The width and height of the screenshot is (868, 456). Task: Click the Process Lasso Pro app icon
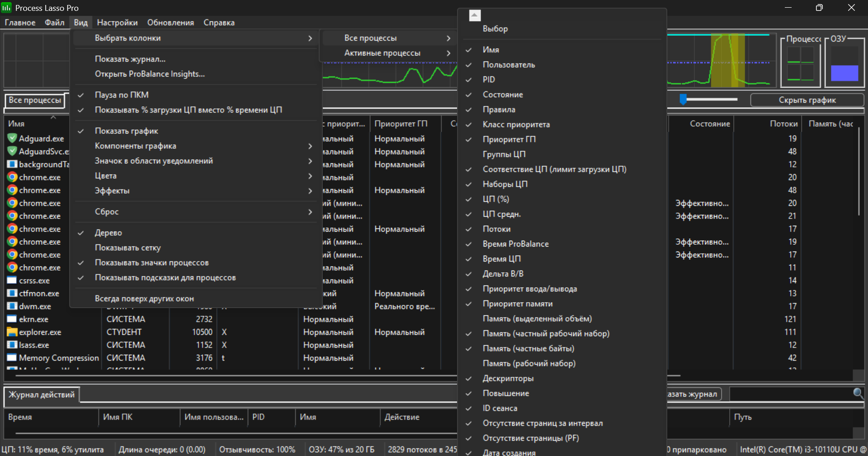click(x=6, y=8)
